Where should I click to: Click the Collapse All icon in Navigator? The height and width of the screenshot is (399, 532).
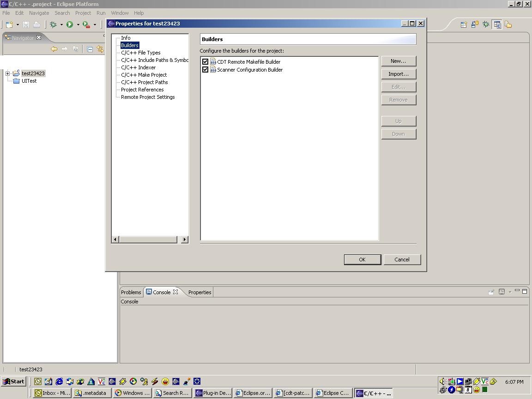click(x=90, y=49)
